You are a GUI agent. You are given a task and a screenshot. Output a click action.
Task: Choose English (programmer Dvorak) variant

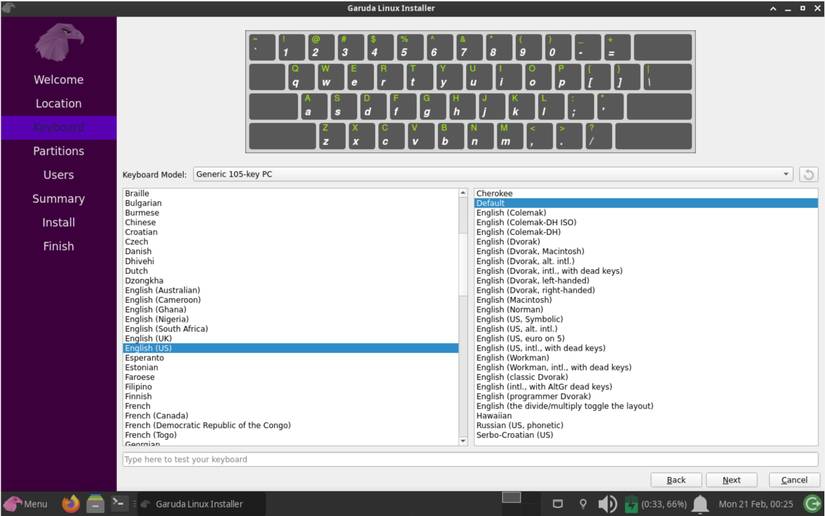pos(646,396)
